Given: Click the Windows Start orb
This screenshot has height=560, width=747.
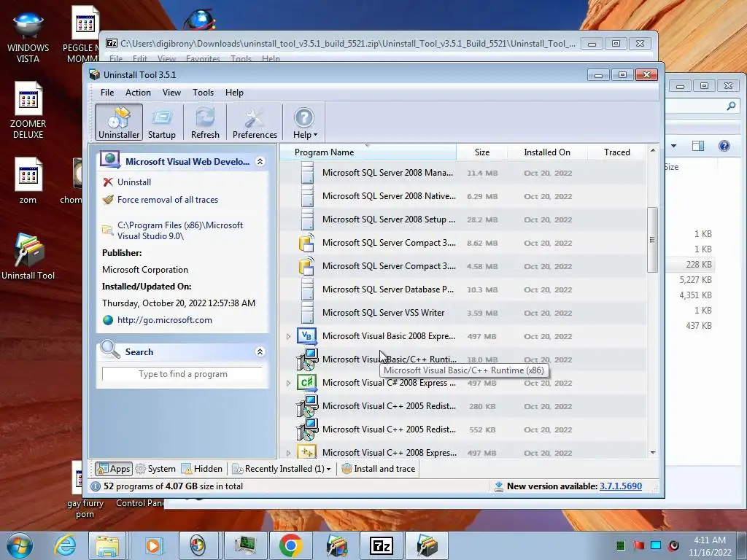Looking at the screenshot, I should tap(20, 545).
